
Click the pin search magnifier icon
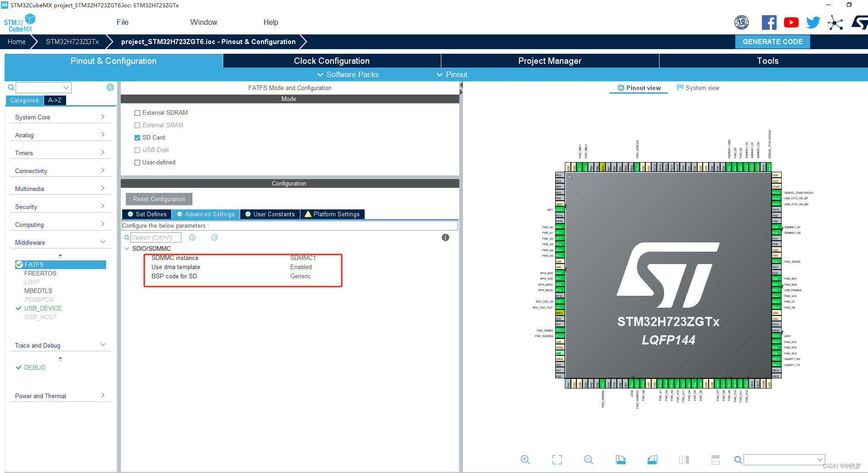point(738,460)
